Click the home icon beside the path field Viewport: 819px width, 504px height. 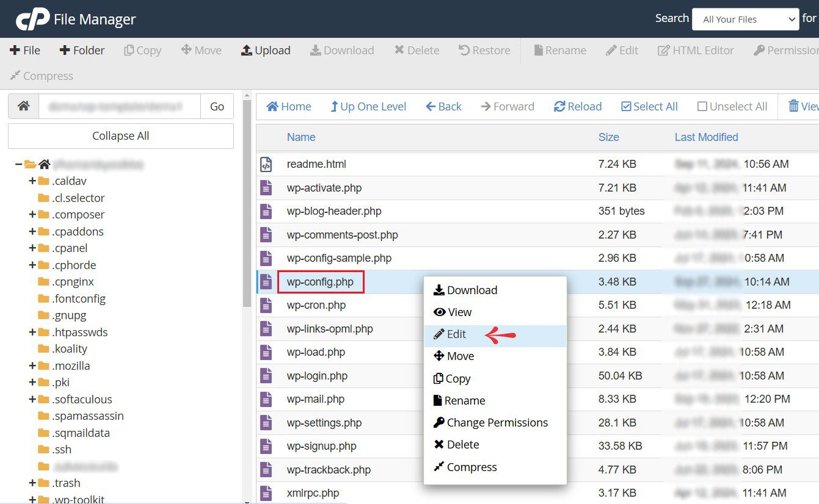(x=23, y=106)
